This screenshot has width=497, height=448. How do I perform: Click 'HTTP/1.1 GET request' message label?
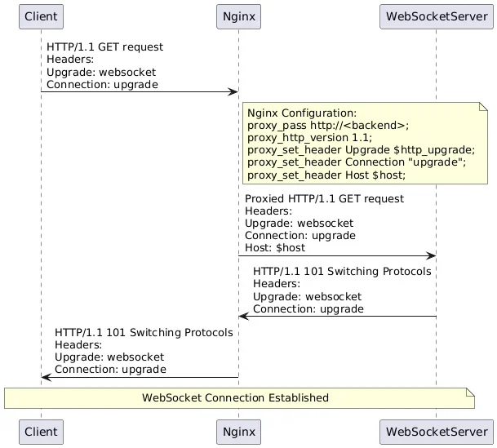tap(104, 47)
